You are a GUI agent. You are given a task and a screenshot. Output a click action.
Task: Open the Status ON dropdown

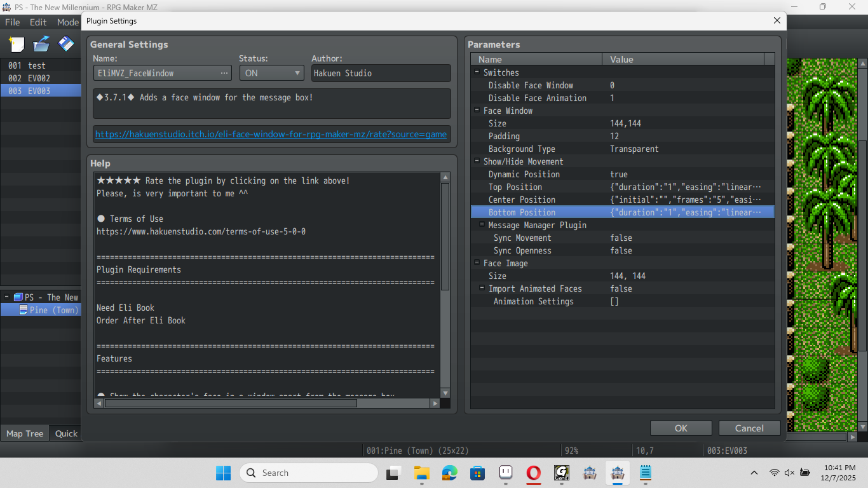click(x=272, y=73)
